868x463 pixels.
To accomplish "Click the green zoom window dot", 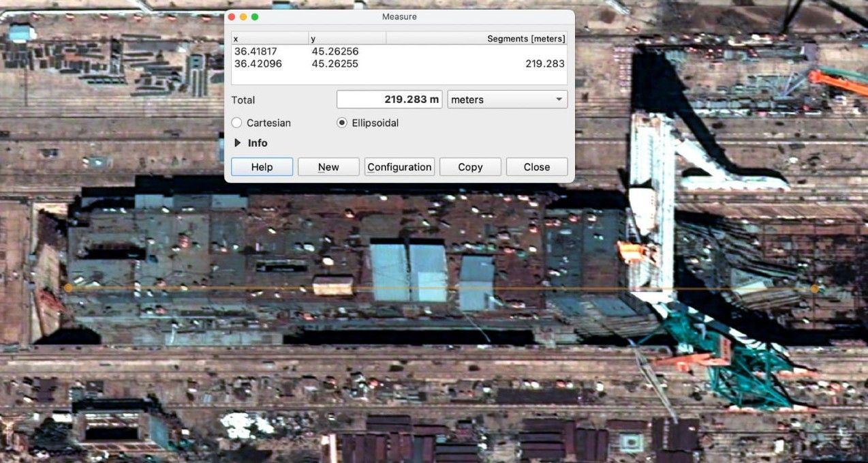I will [255, 16].
